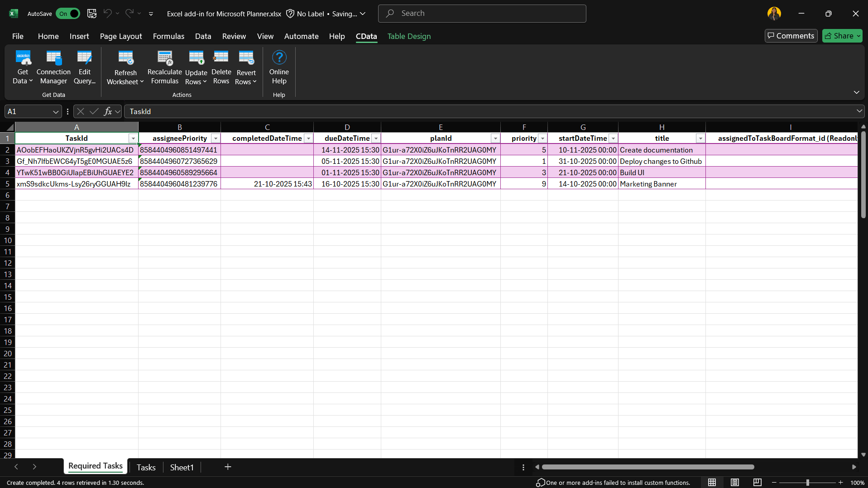
Task: Toggle the AutoSave switch off
Action: pyautogui.click(x=68, y=14)
